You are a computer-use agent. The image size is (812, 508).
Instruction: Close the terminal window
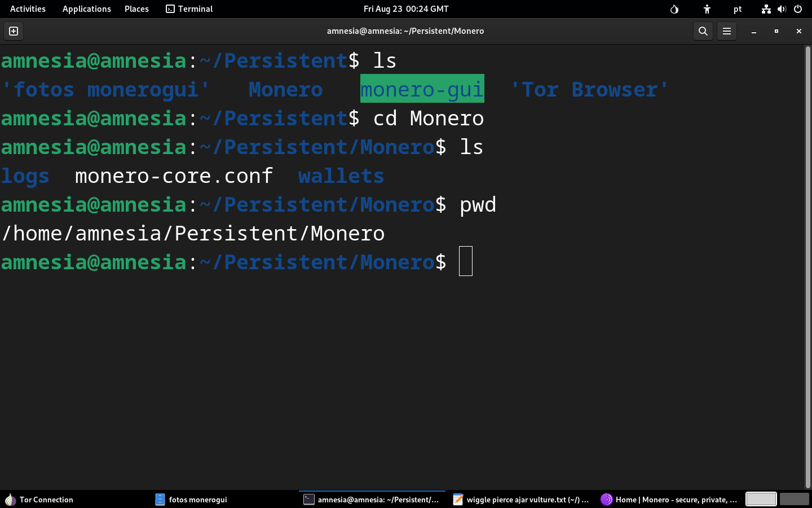click(799, 31)
